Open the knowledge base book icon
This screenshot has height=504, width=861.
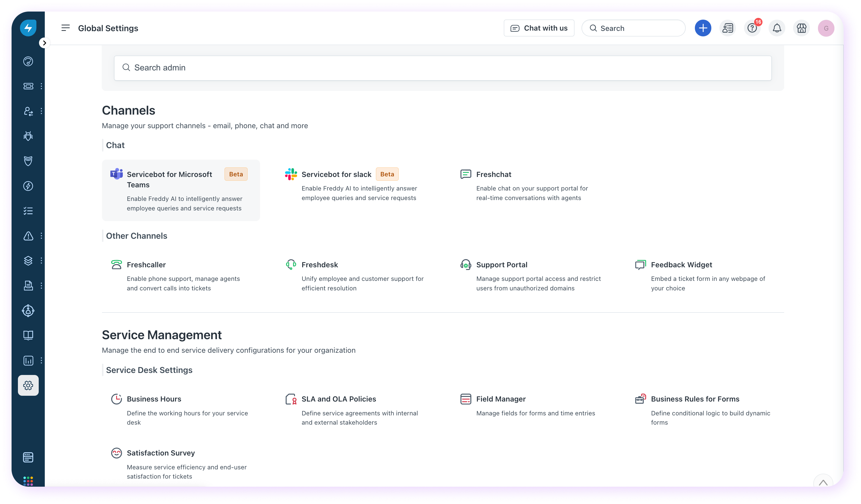pos(28,335)
